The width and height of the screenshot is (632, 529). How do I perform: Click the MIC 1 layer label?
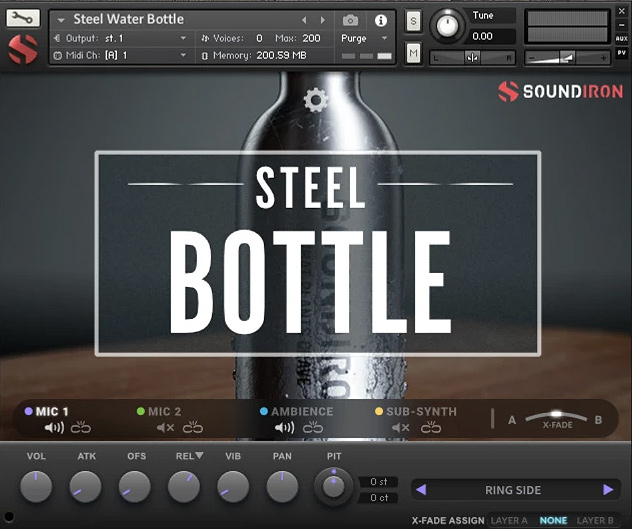click(52, 411)
